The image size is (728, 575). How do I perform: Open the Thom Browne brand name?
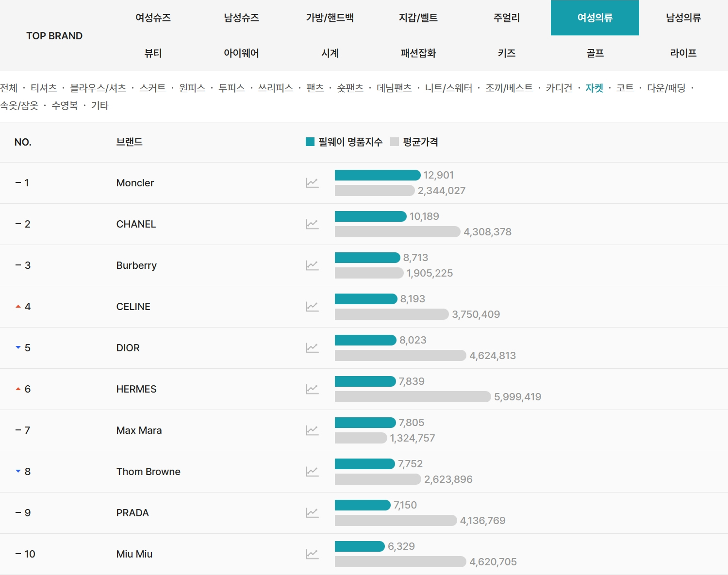point(149,472)
